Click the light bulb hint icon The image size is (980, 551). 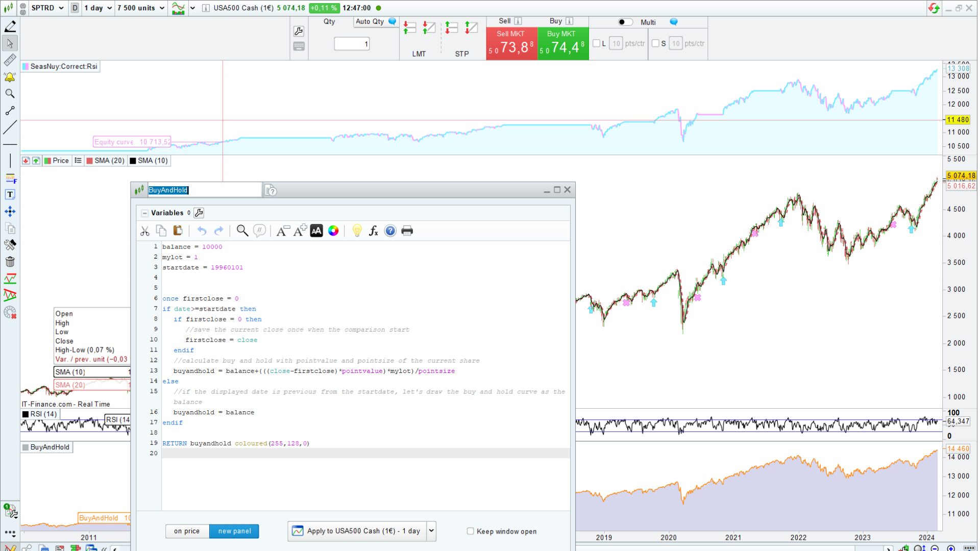tap(357, 231)
